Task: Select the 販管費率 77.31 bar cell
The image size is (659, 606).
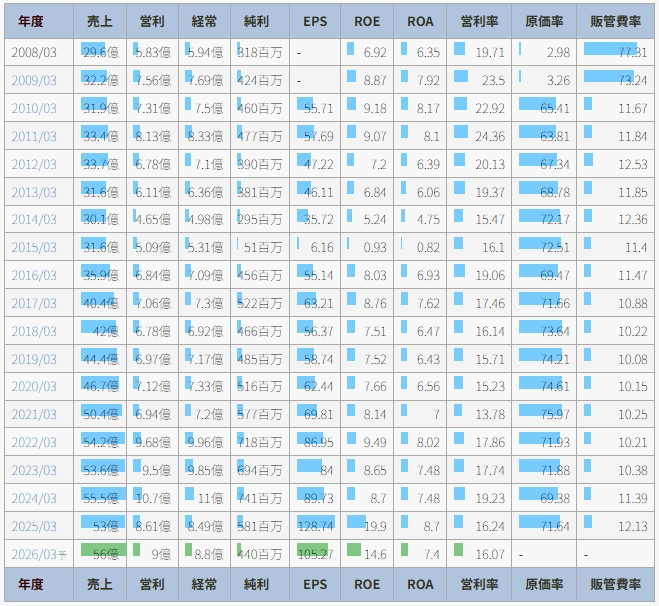Action: [x=614, y=52]
